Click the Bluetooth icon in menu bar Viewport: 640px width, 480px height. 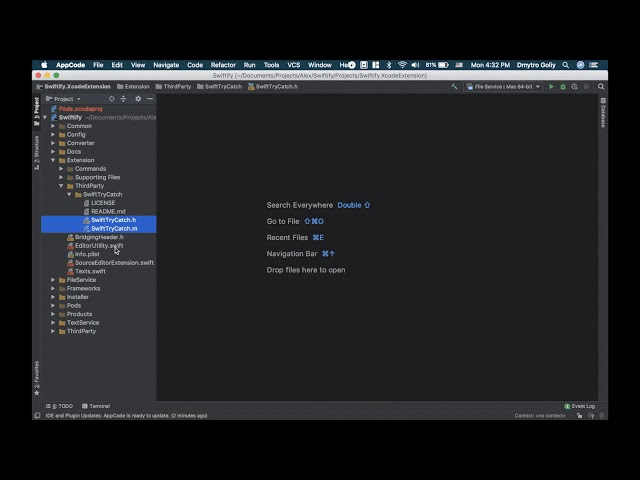389,65
